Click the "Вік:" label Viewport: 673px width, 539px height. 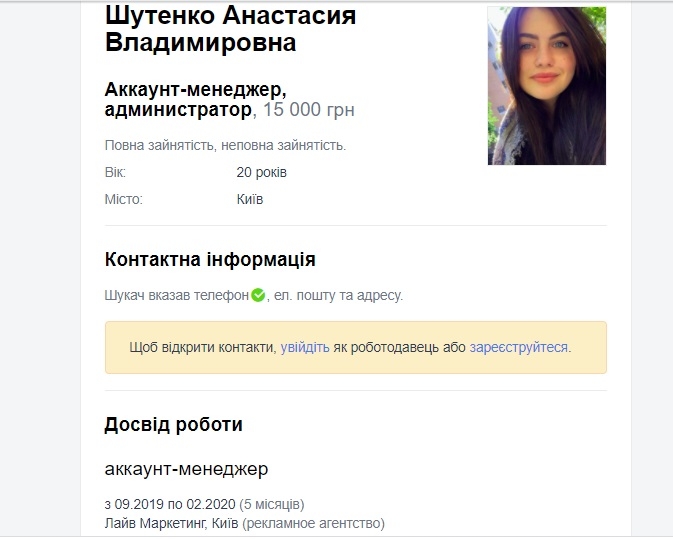[116, 173]
